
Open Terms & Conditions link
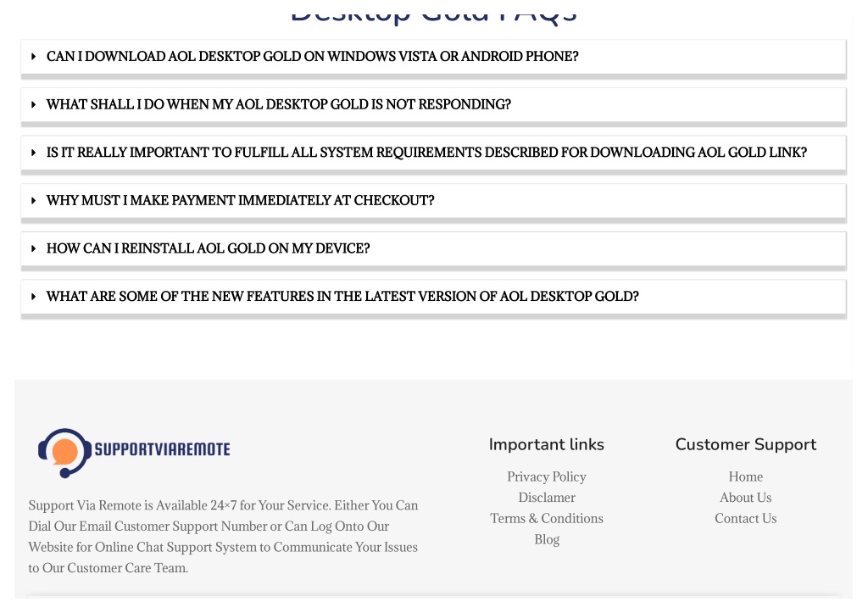[547, 519]
